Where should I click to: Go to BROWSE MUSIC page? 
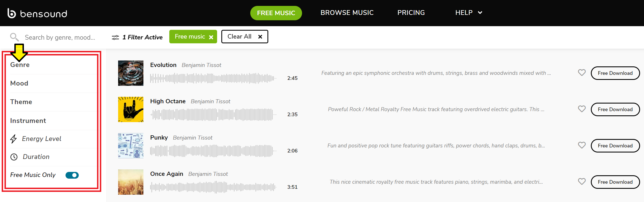coord(347,13)
